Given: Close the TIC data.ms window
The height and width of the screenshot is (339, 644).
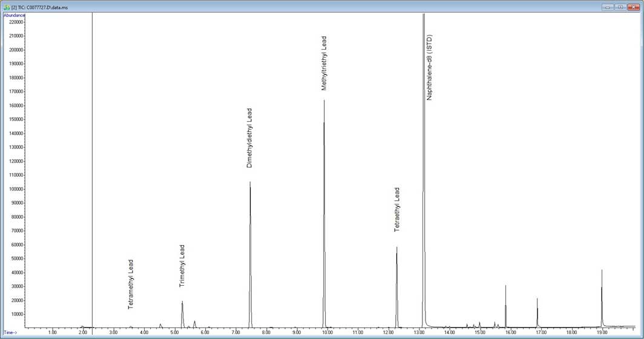Looking at the screenshot, I should [633, 7].
